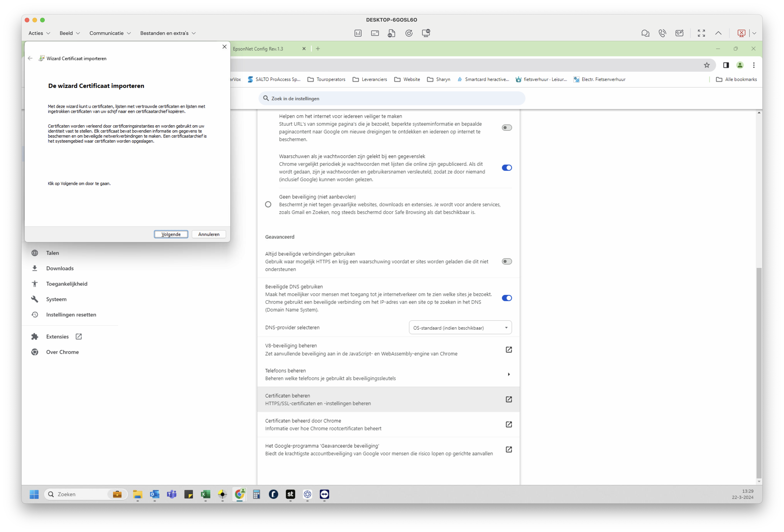
Task: End the session with red monitor X icon
Action: (741, 33)
